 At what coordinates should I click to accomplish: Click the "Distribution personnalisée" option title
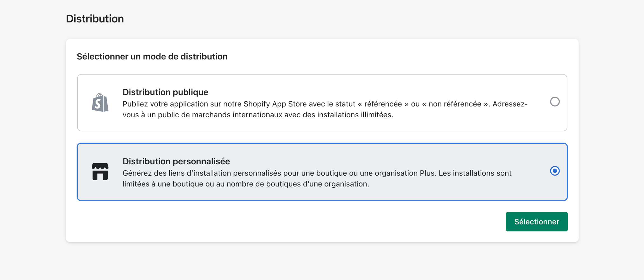[176, 161]
